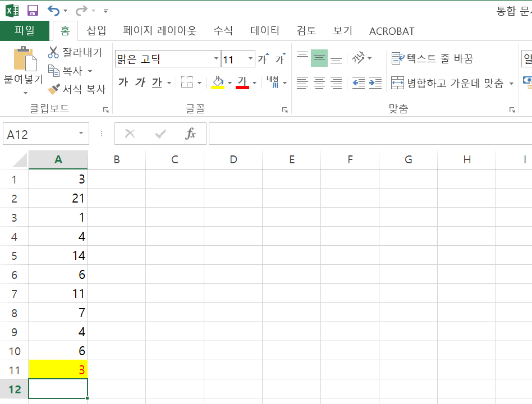532x404 pixels.
Task: Open the Name Box dropdown arrow
Action: 81,134
